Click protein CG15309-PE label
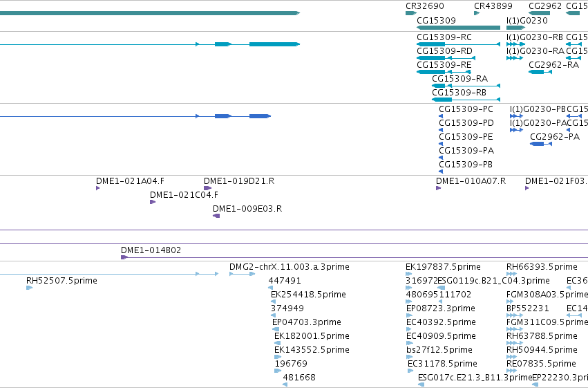This screenshot has height=388, width=588. coord(466,137)
